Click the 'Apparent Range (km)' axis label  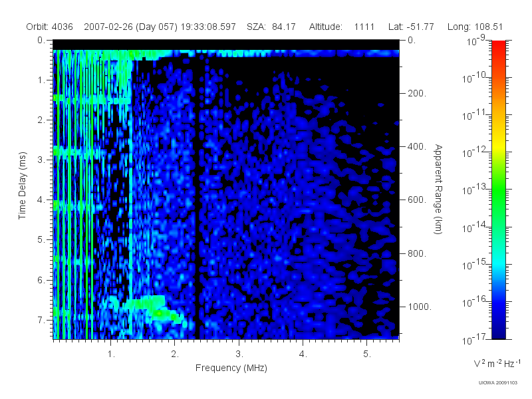tap(438, 190)
